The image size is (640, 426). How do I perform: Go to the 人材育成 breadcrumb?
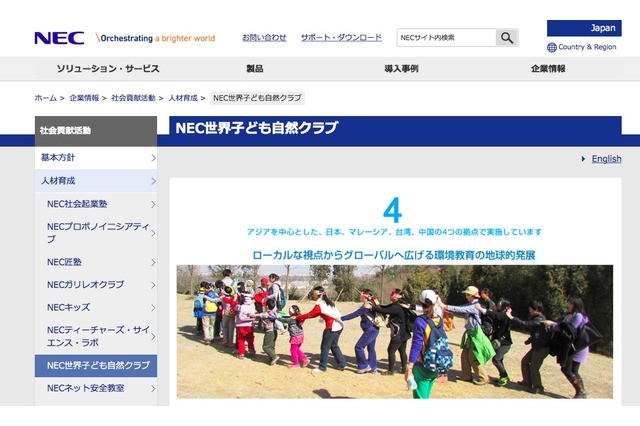point(183,98)
